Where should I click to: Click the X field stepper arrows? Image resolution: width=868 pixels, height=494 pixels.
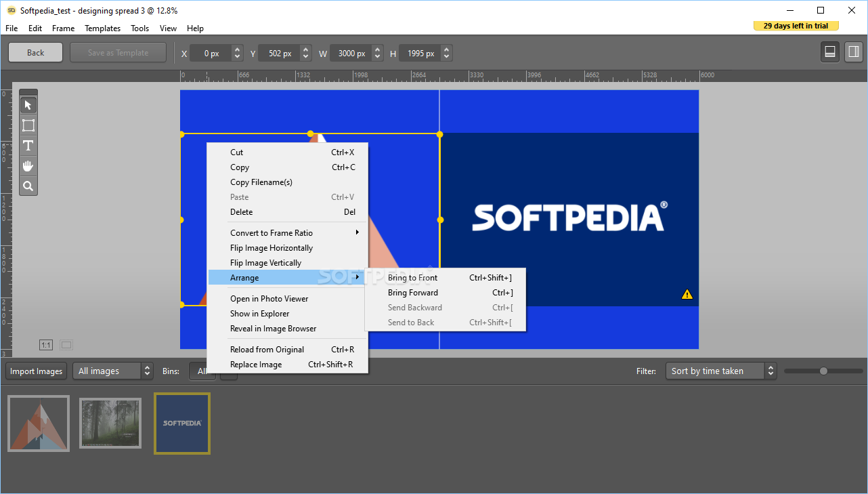(237, 54)
